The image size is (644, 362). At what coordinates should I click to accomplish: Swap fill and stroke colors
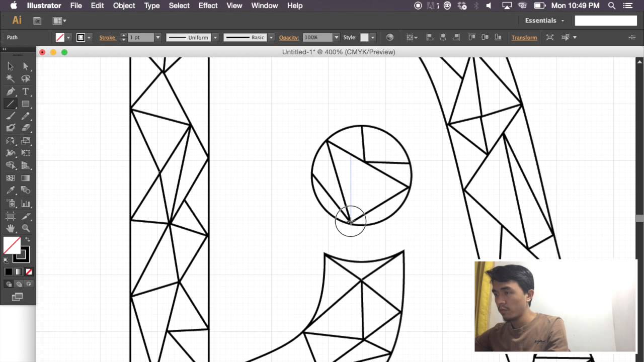click(28, 240)
